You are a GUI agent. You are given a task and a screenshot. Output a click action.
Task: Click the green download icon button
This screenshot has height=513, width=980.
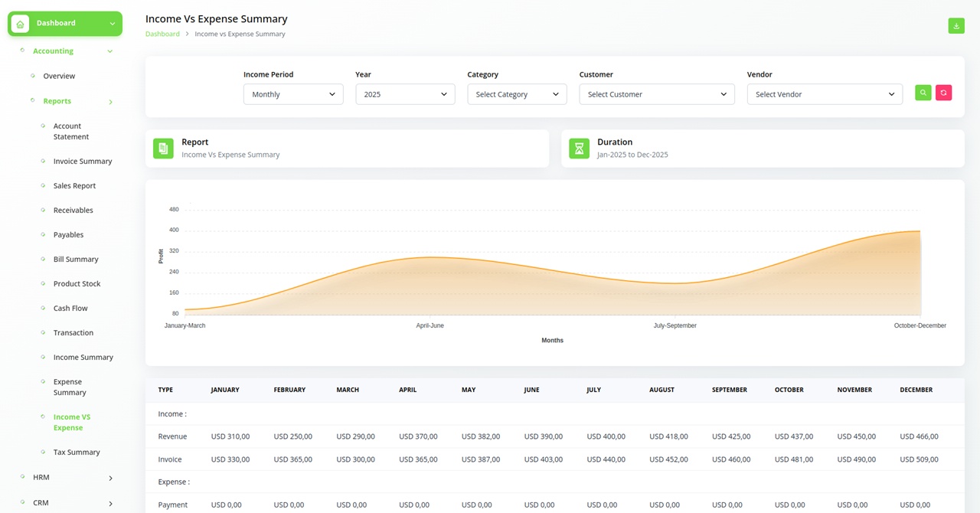tap(956, 26)
